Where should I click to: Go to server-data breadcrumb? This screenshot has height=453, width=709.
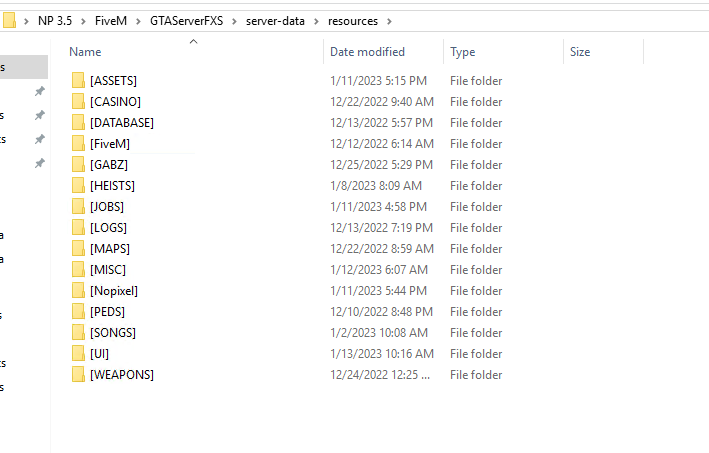(x=275, y=21)
